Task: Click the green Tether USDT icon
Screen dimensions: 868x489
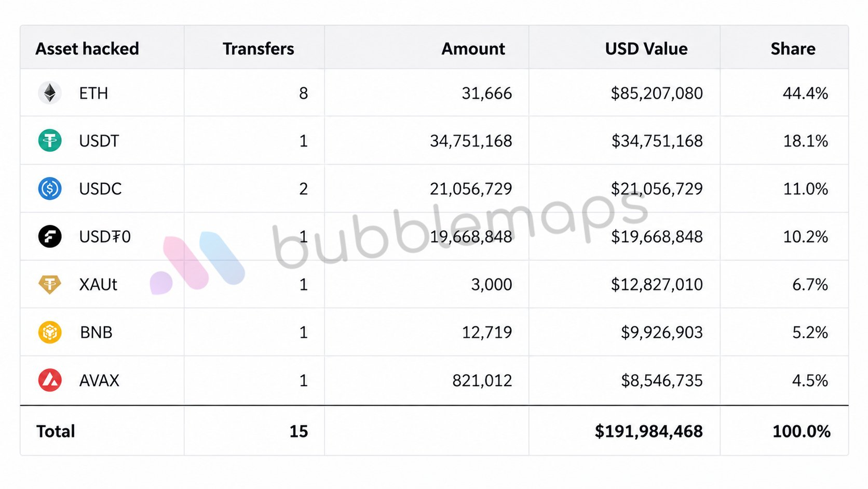Action: (x=50, y=141)
